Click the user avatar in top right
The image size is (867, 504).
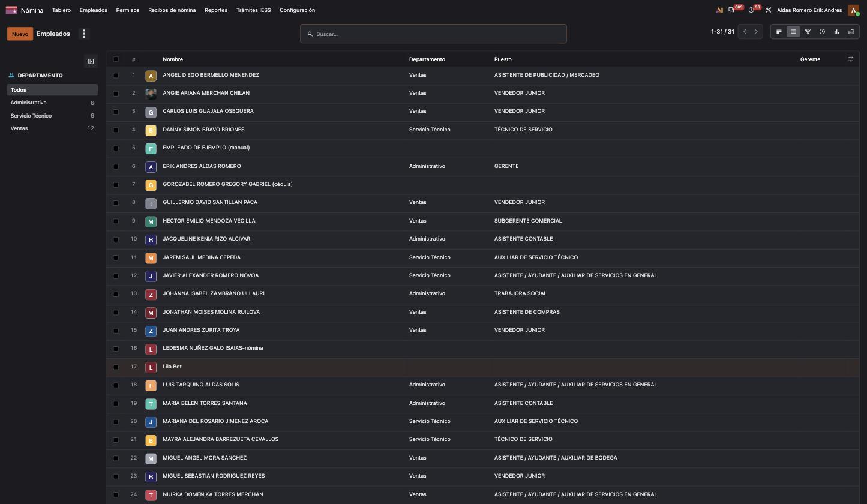853,10
